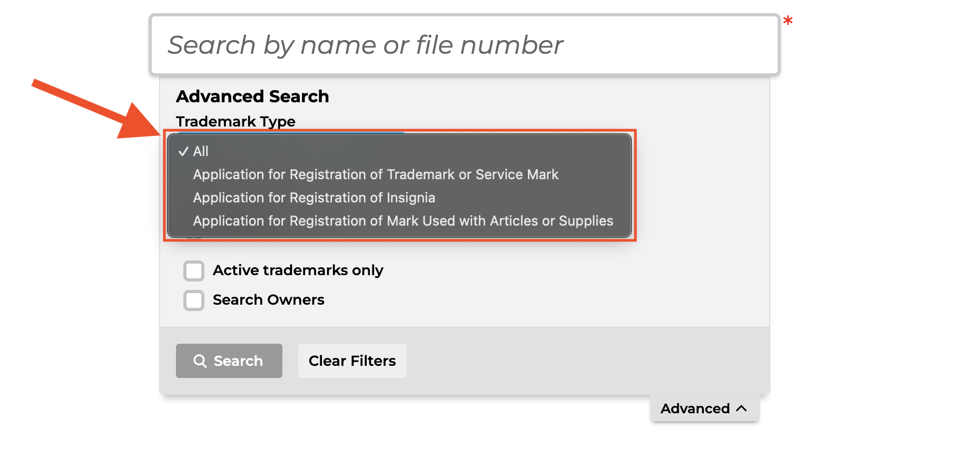Click the Trademark Type field label
The image size is (980, 466).
[x=236, y=121]
